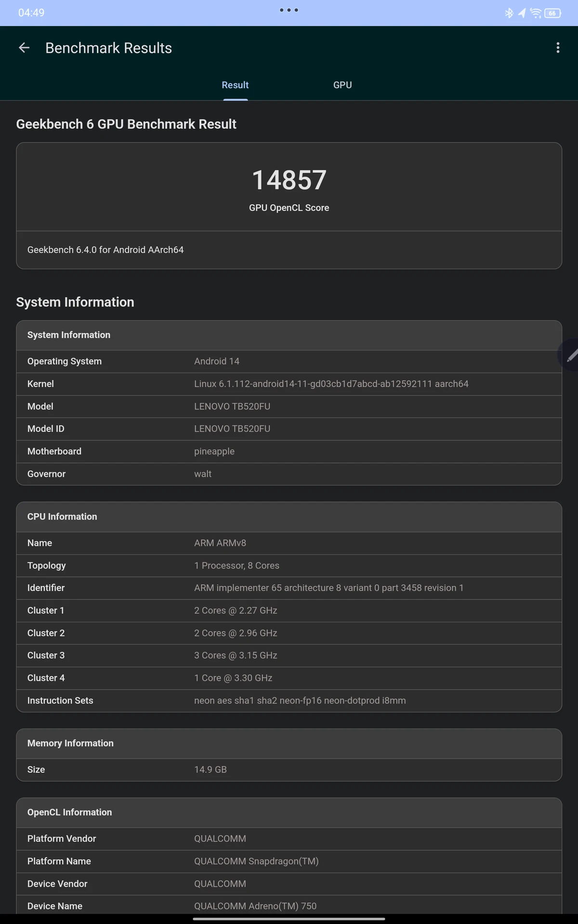Viewport: 578px width, 924px height.
Task: Tap QUALCOMM Adreno(TM) 750 device name
Action: coord(255,906)
